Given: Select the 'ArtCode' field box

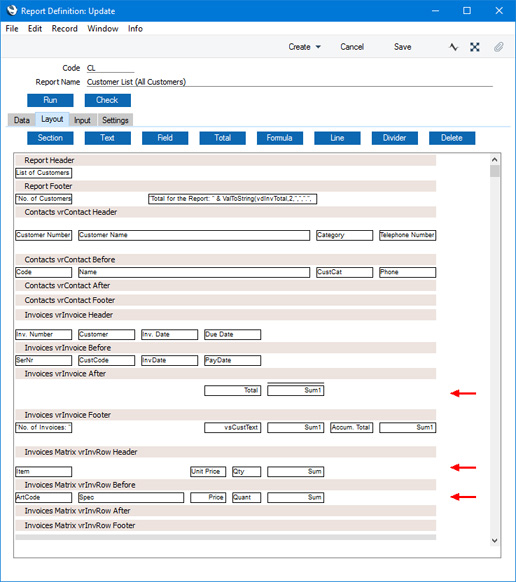Looking at the screenshot, I should 43,498.
